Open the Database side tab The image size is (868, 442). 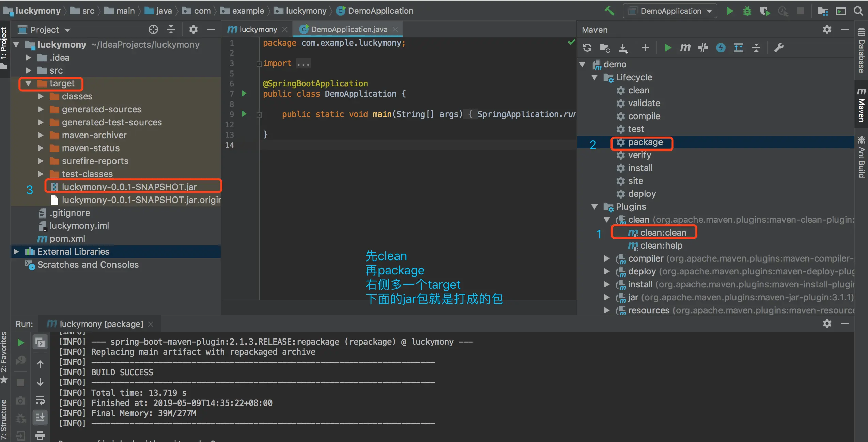pos(862,51)
